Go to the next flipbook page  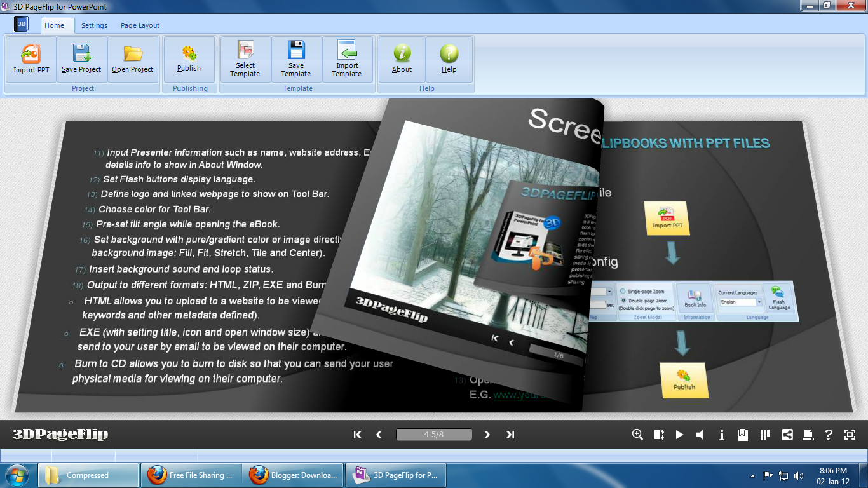[487, 435]
